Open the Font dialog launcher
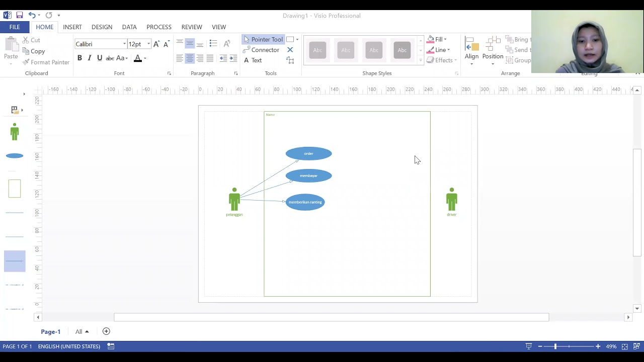Image resolution: width=644 pixels, height=362 pixels. click(x=169, y=73)
